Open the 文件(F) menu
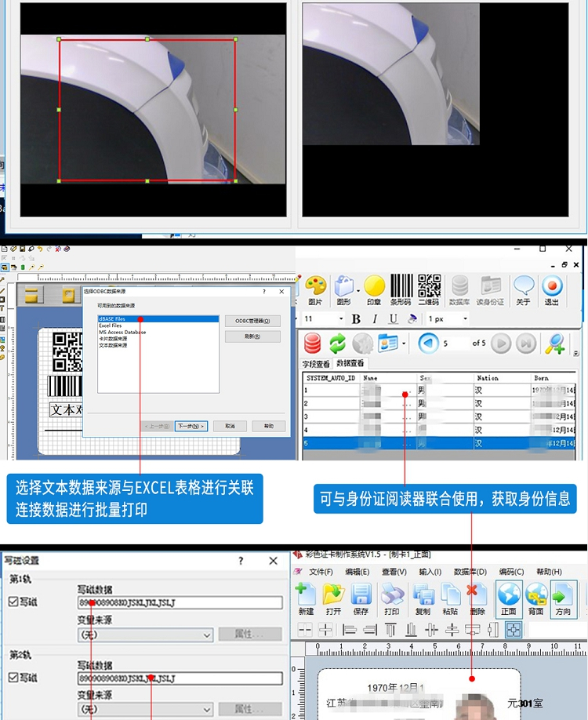 coord(320,572)
